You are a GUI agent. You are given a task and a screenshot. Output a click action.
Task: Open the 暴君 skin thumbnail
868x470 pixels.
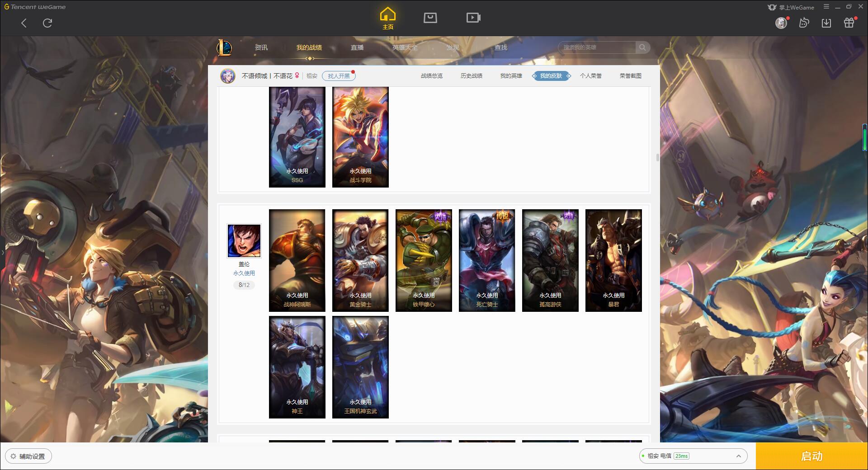pos(613,260)
